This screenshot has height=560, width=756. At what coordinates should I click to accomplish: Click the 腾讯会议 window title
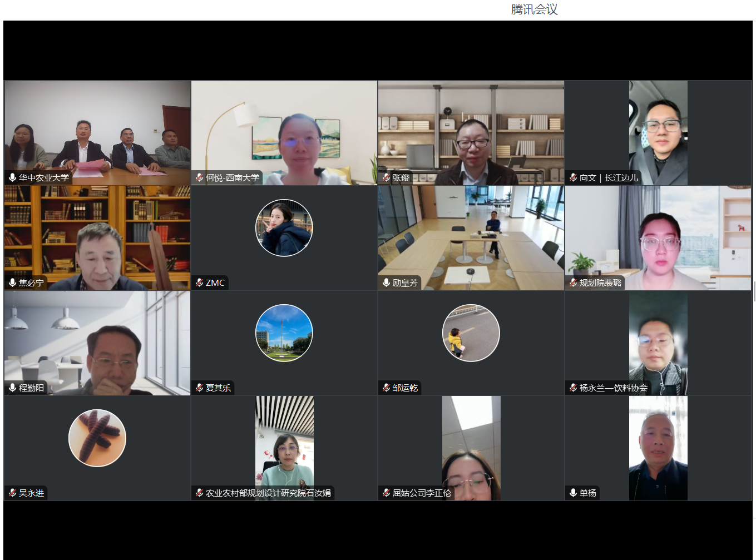[x=534, y=9]
